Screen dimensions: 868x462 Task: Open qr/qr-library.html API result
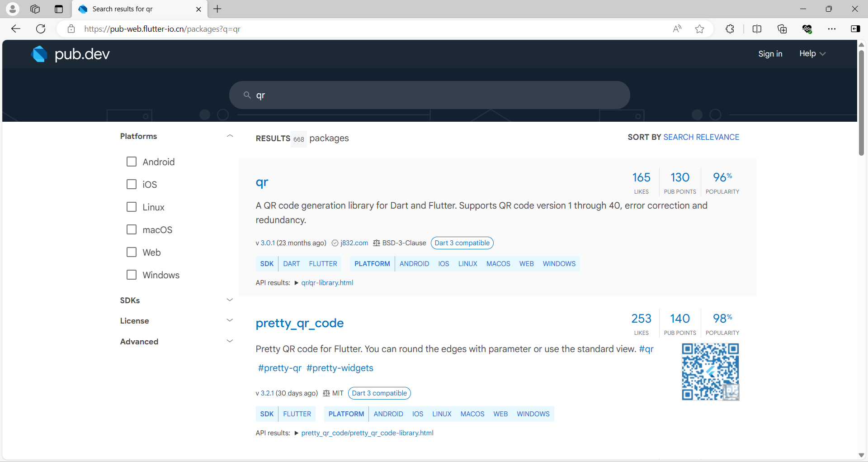tap(327, 283)
